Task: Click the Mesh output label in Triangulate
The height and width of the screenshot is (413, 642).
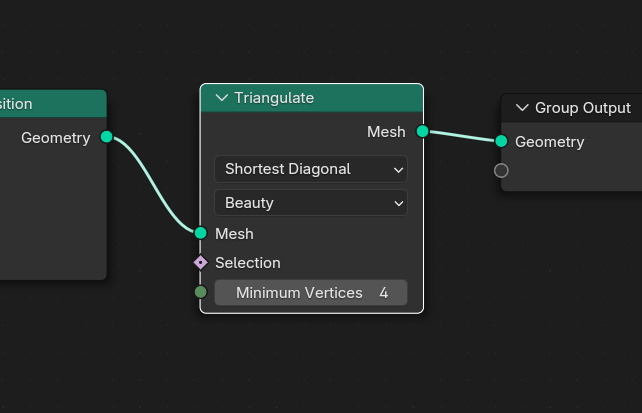Action: [x=386, y=132]
